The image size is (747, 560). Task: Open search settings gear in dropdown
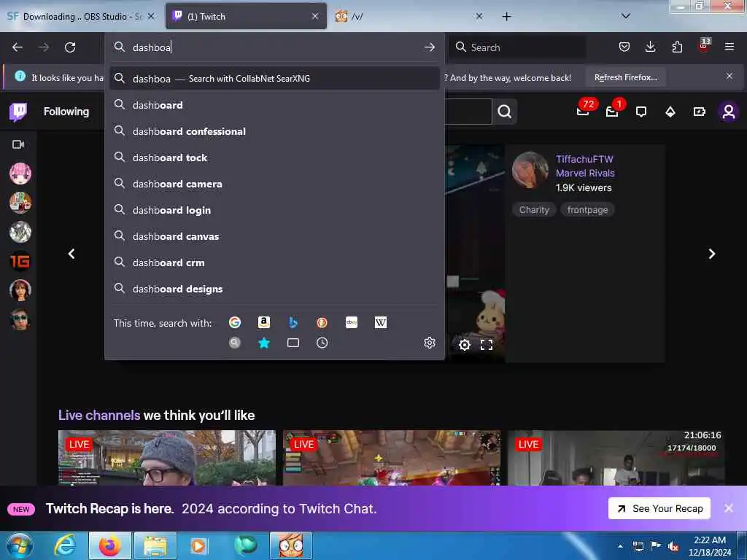click(x=430, y=343)
